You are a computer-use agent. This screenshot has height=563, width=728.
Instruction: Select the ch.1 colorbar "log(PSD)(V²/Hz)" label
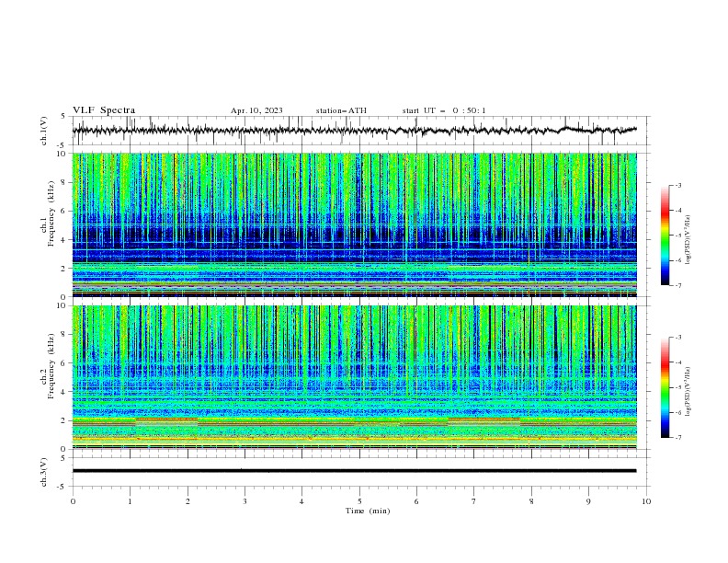click(688, 240)
